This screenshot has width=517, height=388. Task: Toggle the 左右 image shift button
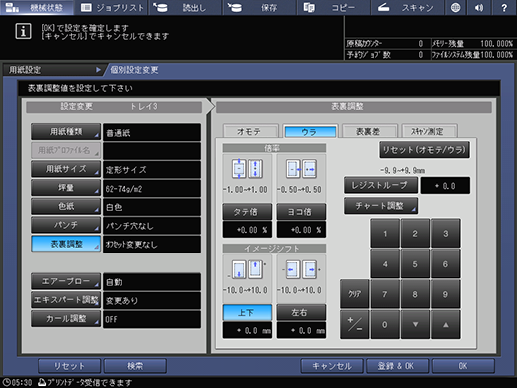301,313
